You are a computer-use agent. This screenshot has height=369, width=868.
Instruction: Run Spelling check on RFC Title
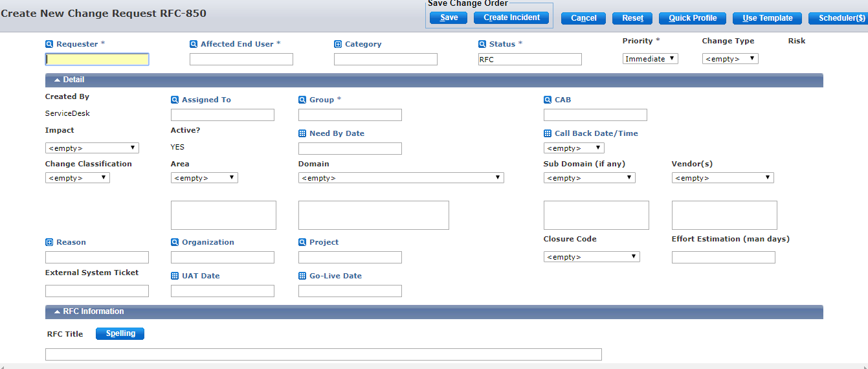point(120,333)
